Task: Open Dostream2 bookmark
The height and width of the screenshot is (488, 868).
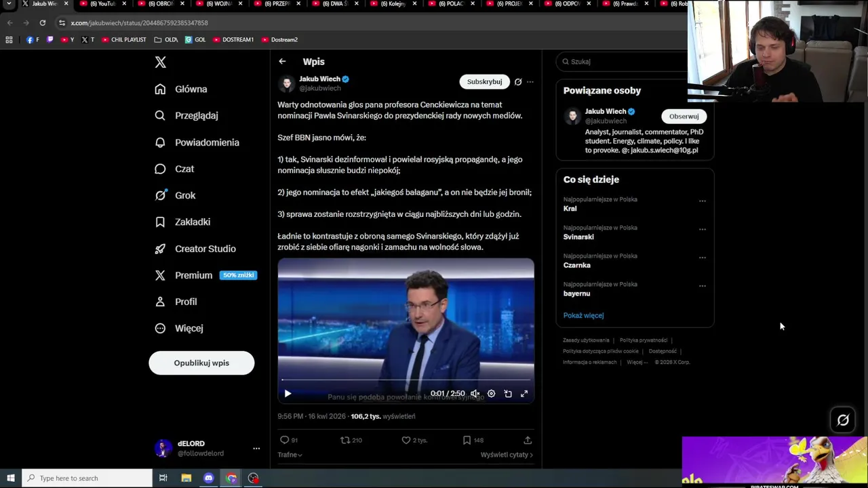Action: pyautogui.click(x=279, y=39)
